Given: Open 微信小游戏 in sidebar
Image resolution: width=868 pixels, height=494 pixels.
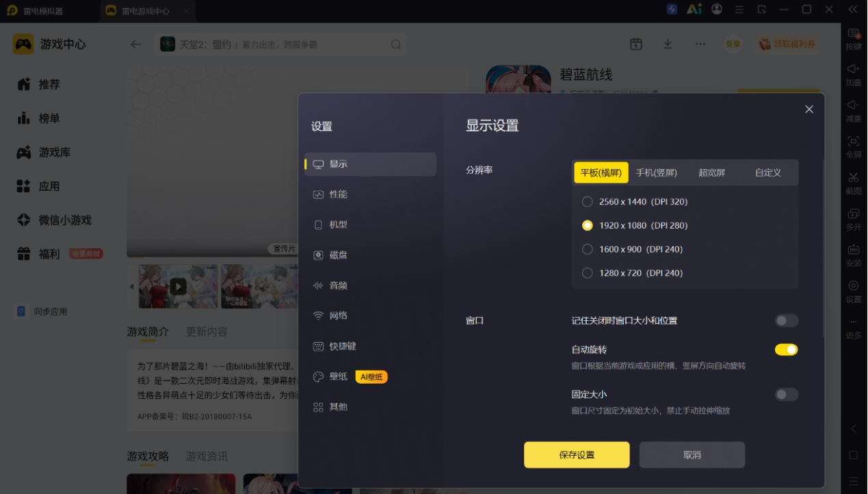Looking at the screenshot, I should click(65, 220).
